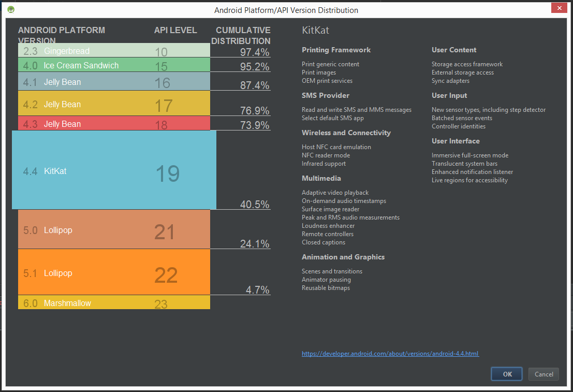The height and width of the screenshot is (392, 573).
Task: Click the 24.1% cumulative distribution value
Action: coord(255,244)
